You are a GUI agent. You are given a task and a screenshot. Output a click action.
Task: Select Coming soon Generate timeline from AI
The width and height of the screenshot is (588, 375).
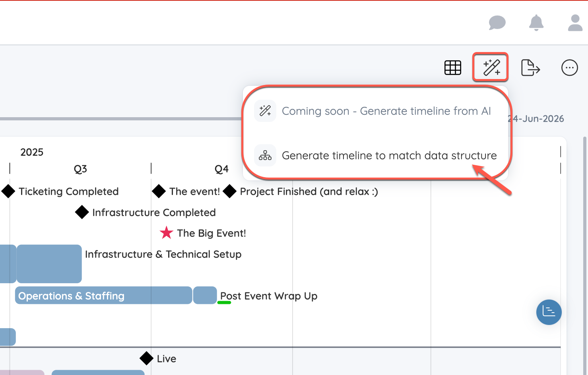386,111
